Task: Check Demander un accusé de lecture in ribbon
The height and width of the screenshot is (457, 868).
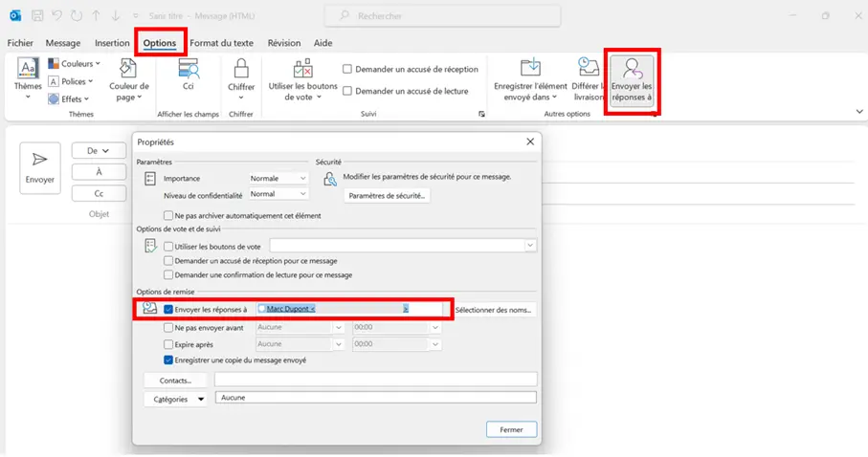Action: (x=347, y=91)
